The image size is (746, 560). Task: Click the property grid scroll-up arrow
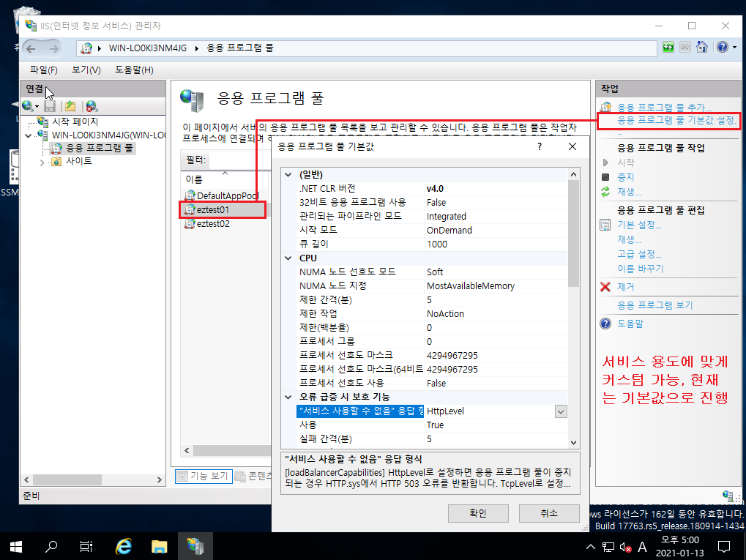574,175
